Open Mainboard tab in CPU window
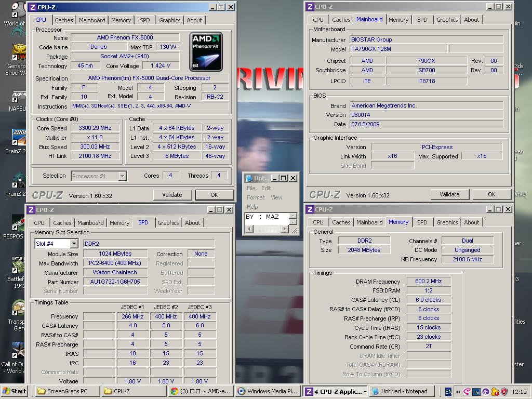This screenshot has width=532, height=399. point(92,20)
